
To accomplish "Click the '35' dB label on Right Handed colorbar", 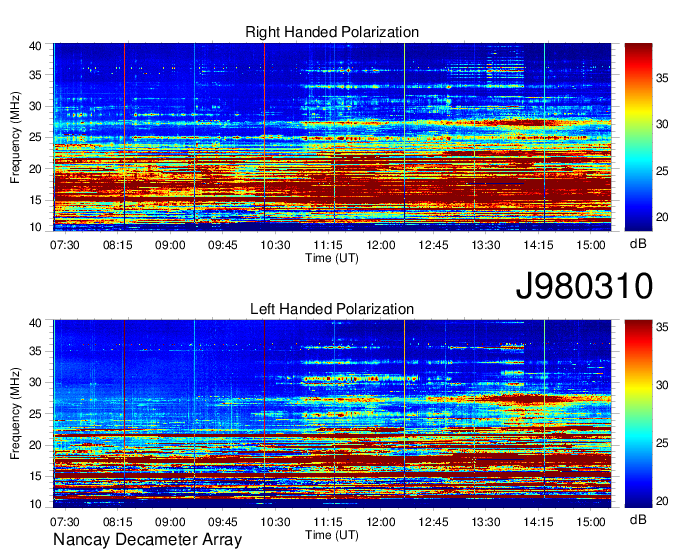I will click(662, 78).
